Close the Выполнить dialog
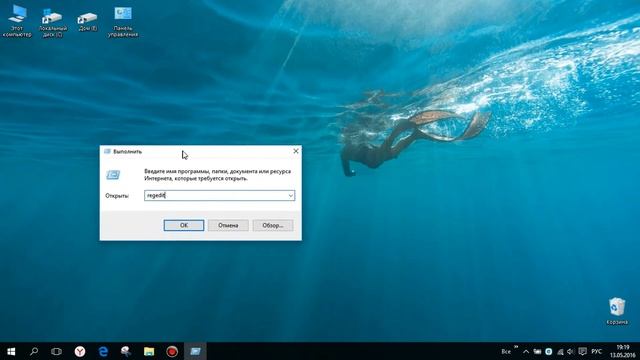This screenshot has height=360, width=640. tap(296, 151)
